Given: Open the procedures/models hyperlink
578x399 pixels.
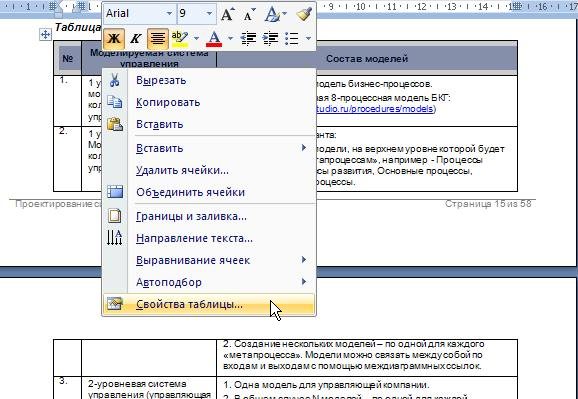Looking at the screenshot, I should coord(375,110).
